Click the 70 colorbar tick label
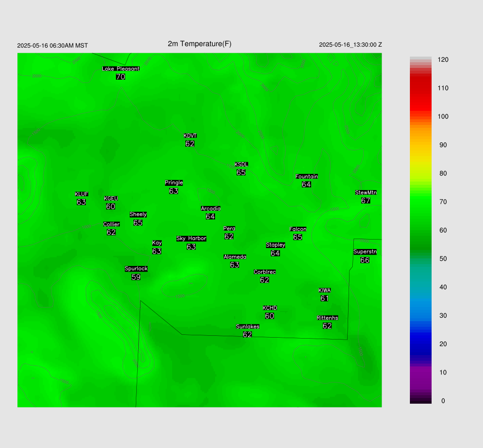The width and height of the screenshot is (483, 448). coord(443,202)
